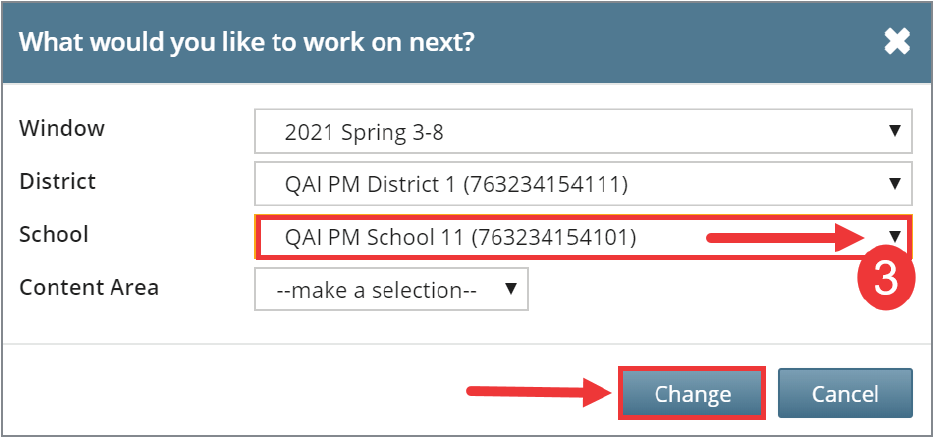Click the "District" field label
This screenshot has height=437, width=934.
pyautogui.click(x=58, y=181)
